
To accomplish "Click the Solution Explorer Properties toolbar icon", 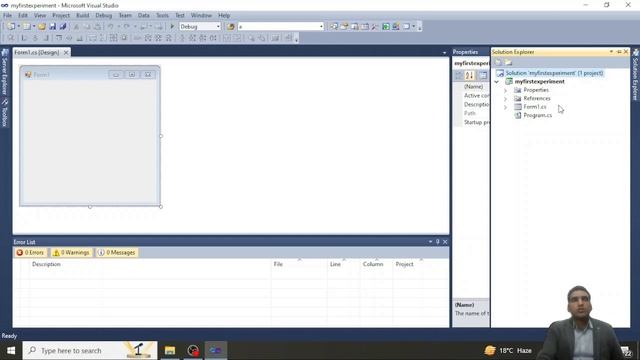I will [498, 62].
